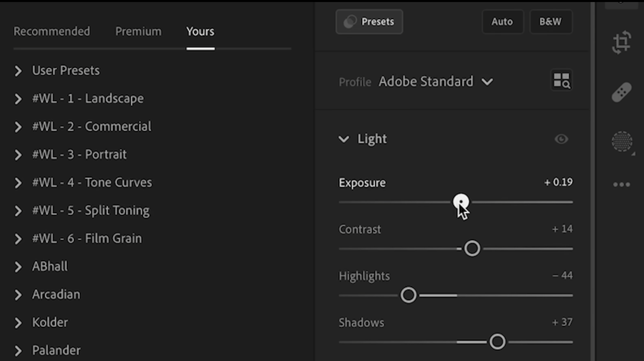Click the Auto adjustment button
The width and height of the screenshot is (644, 361).
(x=502, y=22)
